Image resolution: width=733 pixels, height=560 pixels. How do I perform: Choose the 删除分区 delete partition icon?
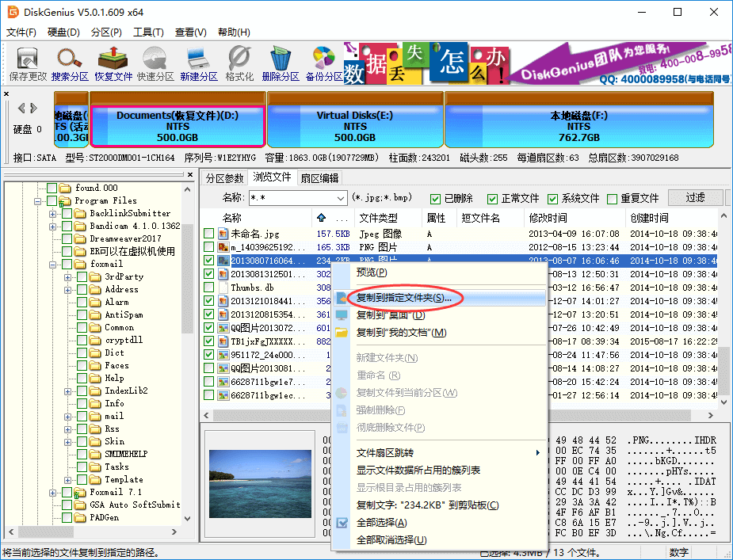(x=281, y=64)
